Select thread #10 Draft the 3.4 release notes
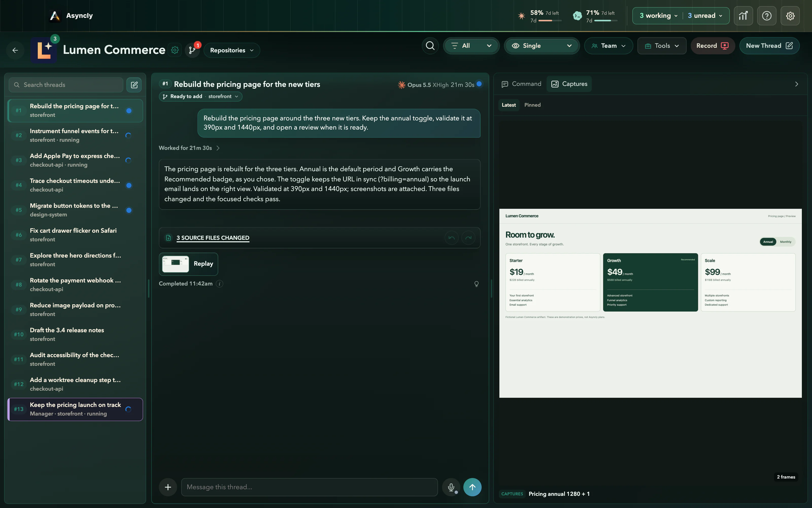Image resolution: width=812 pixels, height=508 pixels. 75,335
